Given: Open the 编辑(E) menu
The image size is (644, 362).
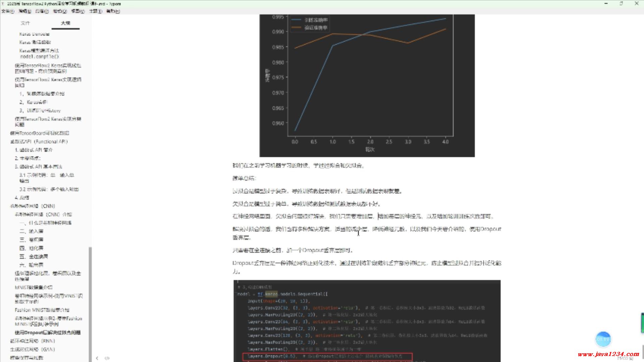Looking at the screenshot, I should pos(25,11).
